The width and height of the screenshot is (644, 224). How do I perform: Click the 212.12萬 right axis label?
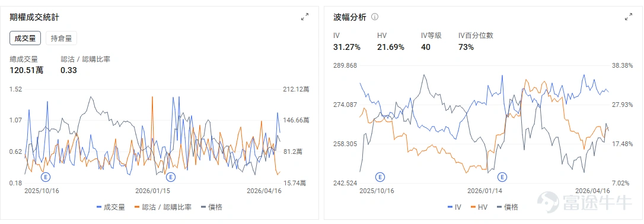pyautogui.click(x=296, y=89)
